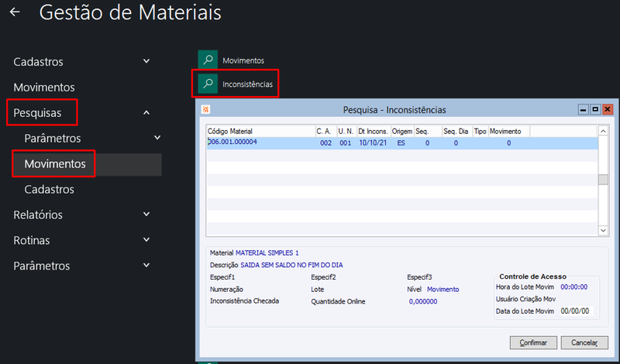Select Cadastros under the Pesquisas section
The image size is (620, 364).
49,190
